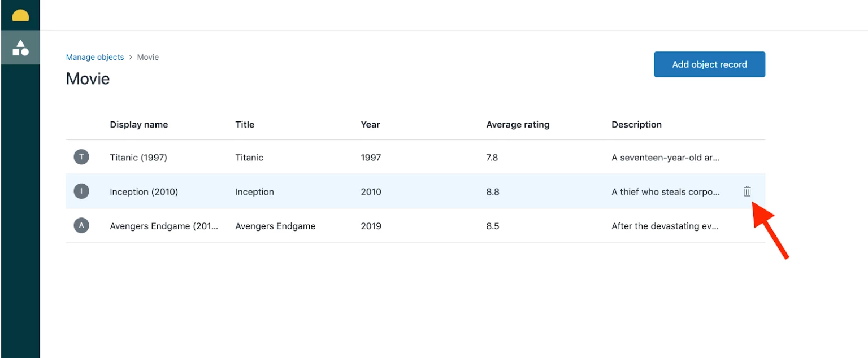Image resolution: width=868 pixels, height=358 pixels.
Task: Click the yellow half-circle logo icon
Action: pyautogui.click(x=20, y=15)
